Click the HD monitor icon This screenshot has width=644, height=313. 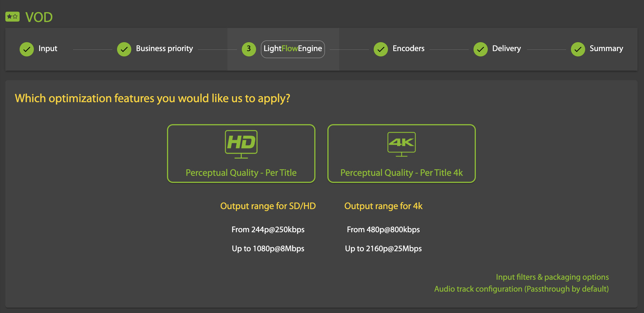(241, 144)
